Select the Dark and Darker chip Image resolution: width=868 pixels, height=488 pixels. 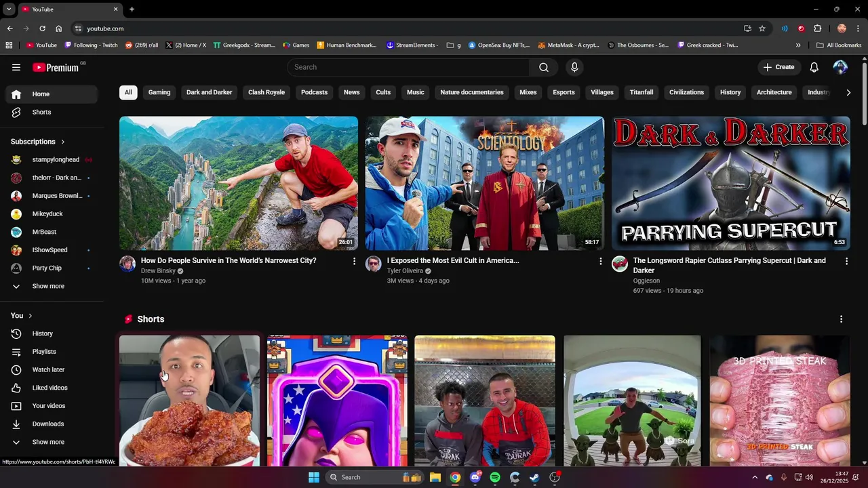(210, 92)
